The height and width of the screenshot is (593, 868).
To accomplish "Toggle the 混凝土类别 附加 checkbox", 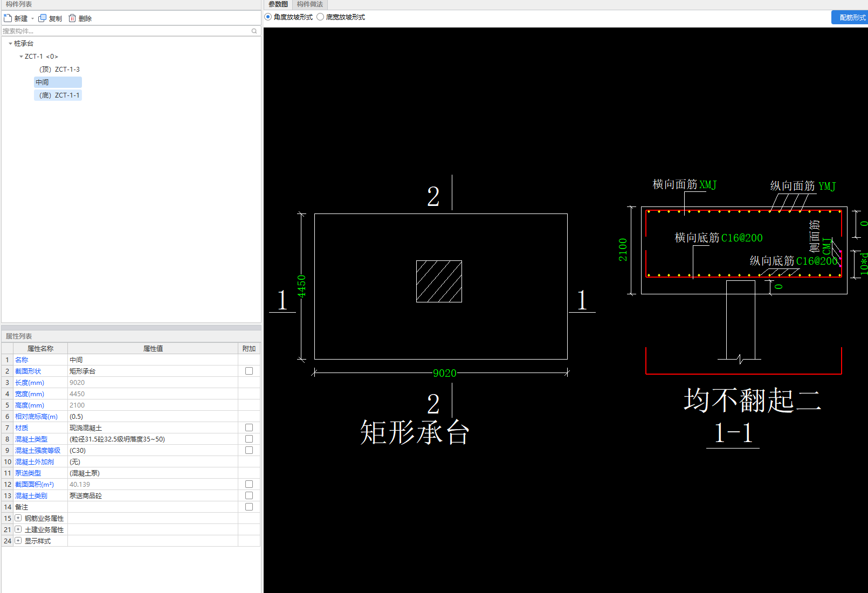I will point(249,495).
